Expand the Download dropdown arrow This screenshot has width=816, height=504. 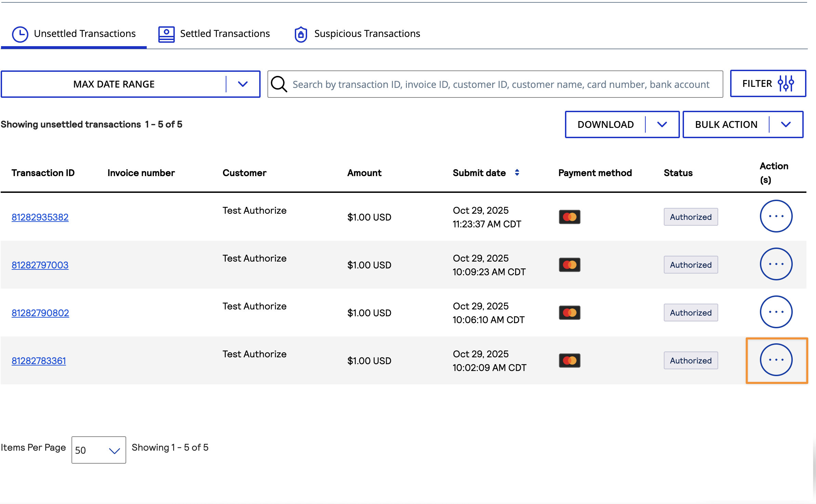pyautogui.click(x=662, y=124)
